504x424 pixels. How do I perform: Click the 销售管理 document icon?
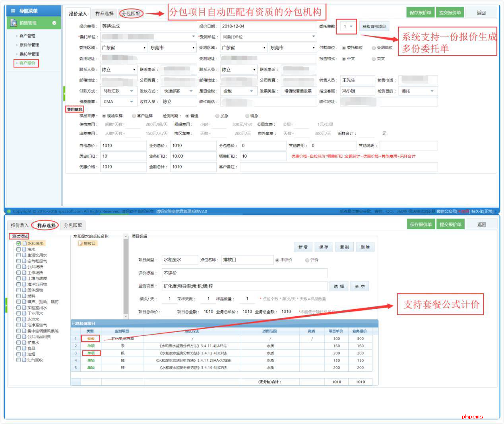[x=14, y=23]
